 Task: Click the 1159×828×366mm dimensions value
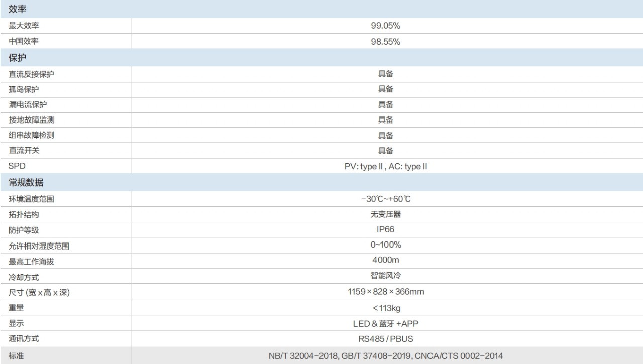coord(385,291)
